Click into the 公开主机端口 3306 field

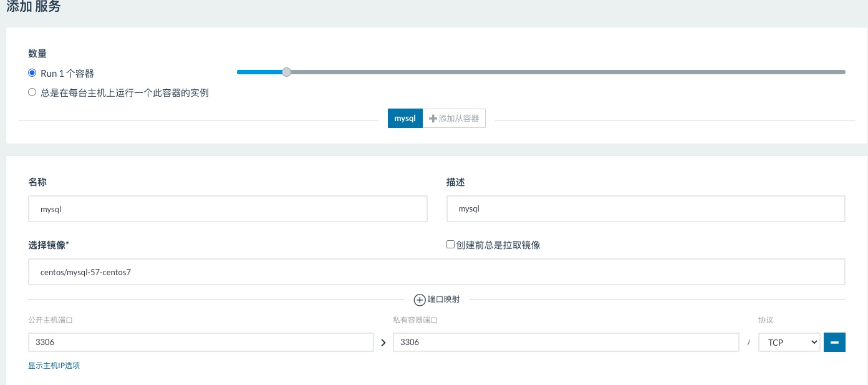click(201, 343)
